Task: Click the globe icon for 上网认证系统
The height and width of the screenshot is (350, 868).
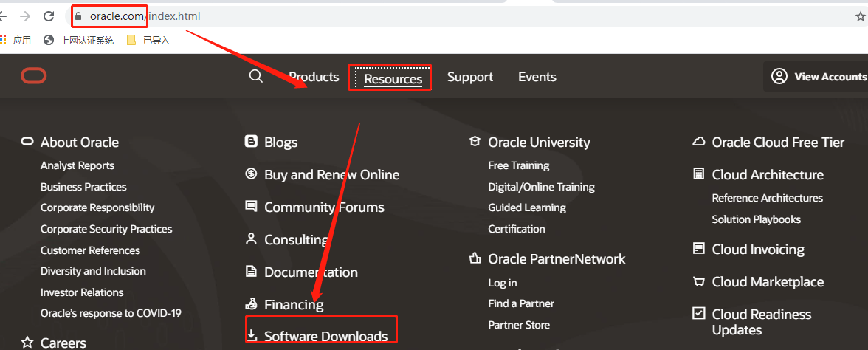Action: tap(49, 40)
